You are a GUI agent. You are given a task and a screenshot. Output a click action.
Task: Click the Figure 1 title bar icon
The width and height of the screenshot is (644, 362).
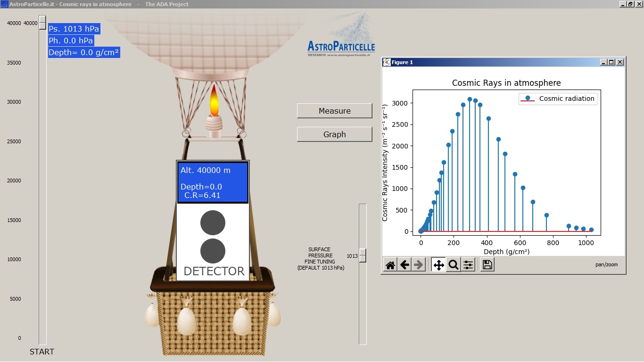point(387,62)
